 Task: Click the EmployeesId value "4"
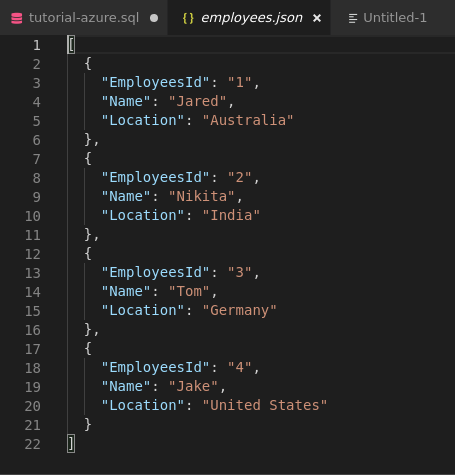click(239, 367)
